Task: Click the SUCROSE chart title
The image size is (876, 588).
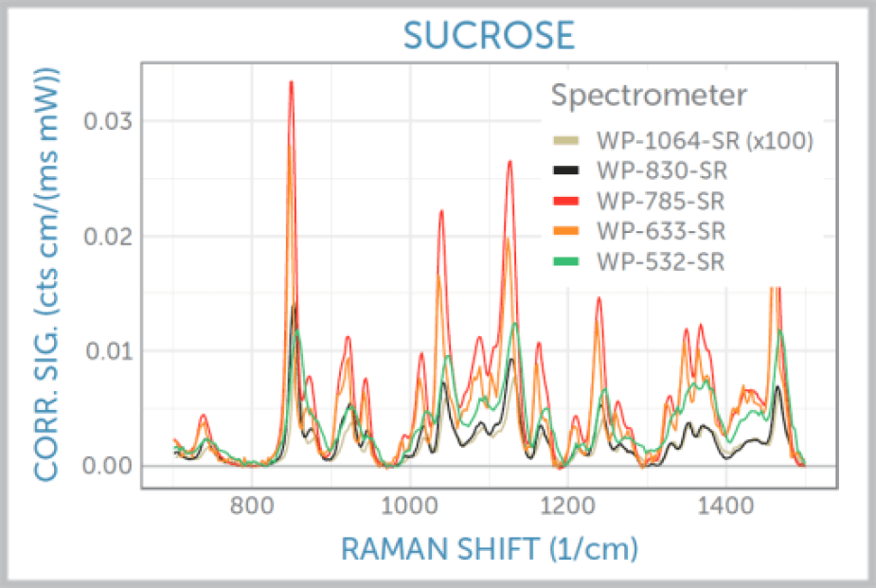Action: (x=489, y=35)
